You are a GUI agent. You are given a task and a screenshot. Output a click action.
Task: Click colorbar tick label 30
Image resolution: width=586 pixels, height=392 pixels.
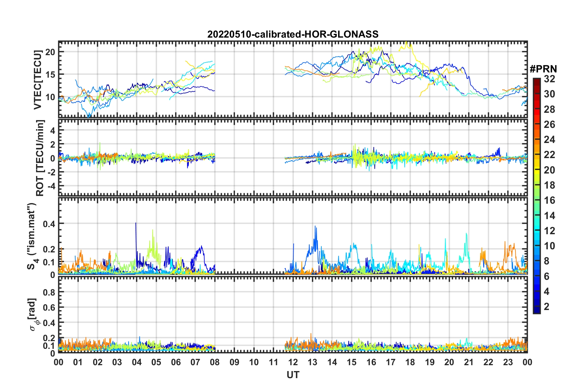tap(549, 94)
